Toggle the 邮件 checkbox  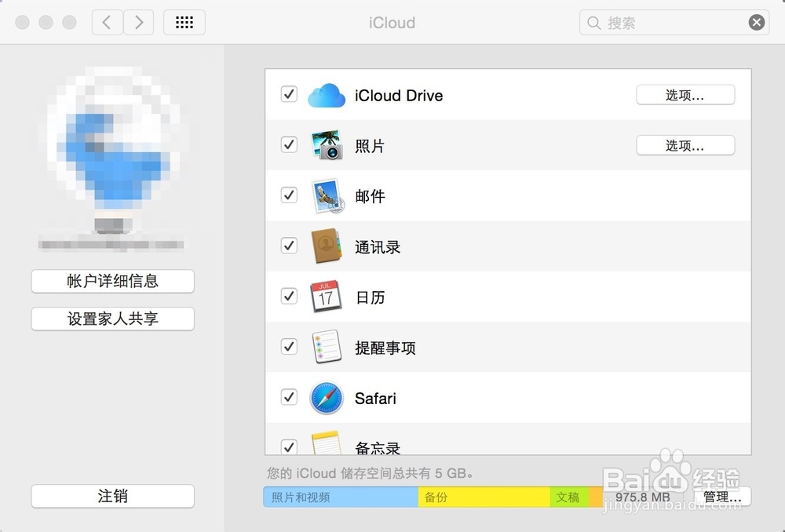(289, 195)
